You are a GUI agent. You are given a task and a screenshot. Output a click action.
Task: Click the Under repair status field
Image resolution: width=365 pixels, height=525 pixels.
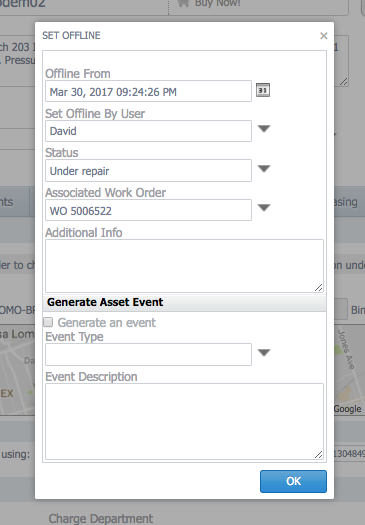[x=148, y=171]
